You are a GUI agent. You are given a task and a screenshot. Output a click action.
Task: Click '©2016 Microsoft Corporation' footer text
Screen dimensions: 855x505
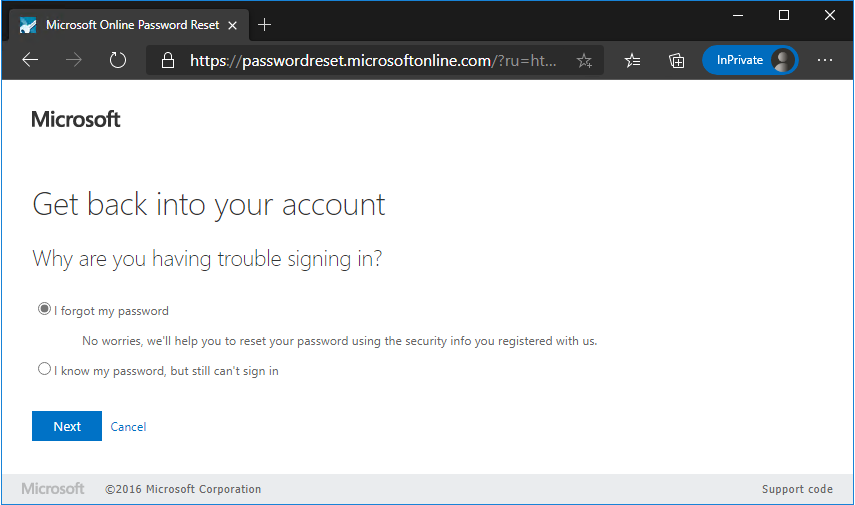(x=183, y=489)
